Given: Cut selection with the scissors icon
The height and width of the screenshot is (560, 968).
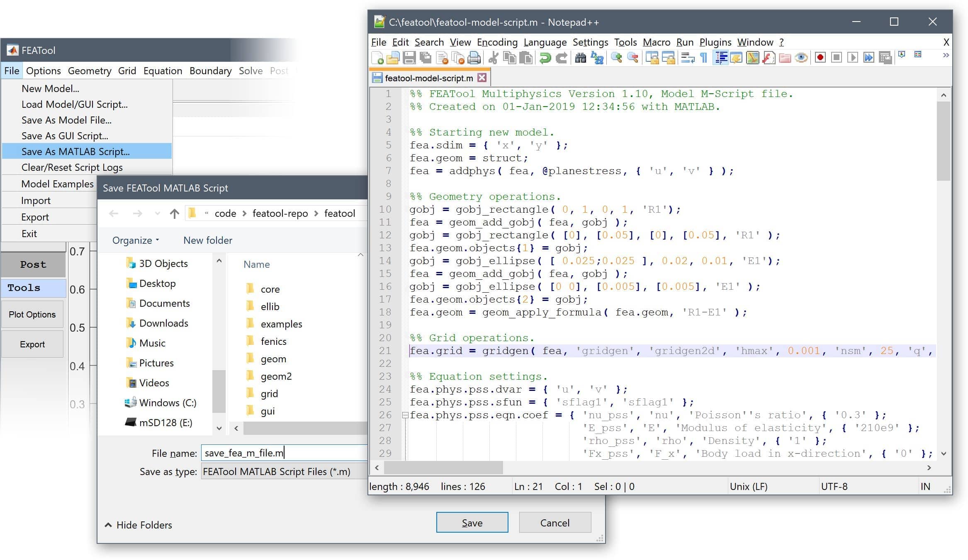Looking at the screenshot, I should (x=493, y=58).
